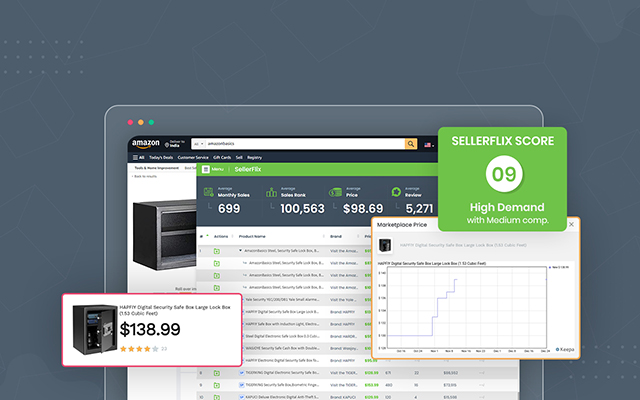This screenshot has height=400, width=640.
Task: Click the SellerFlix brand title
Action: coord(248,169)
